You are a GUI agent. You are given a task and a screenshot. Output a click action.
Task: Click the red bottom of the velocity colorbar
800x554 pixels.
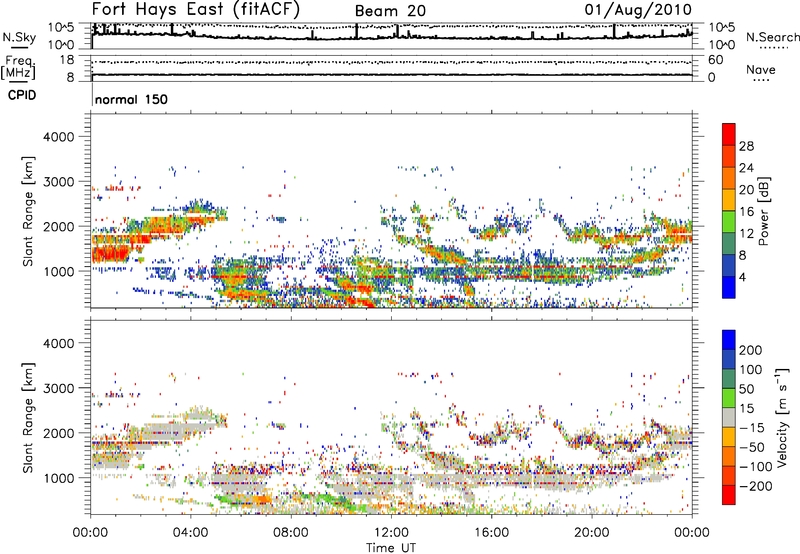point(729,495)
